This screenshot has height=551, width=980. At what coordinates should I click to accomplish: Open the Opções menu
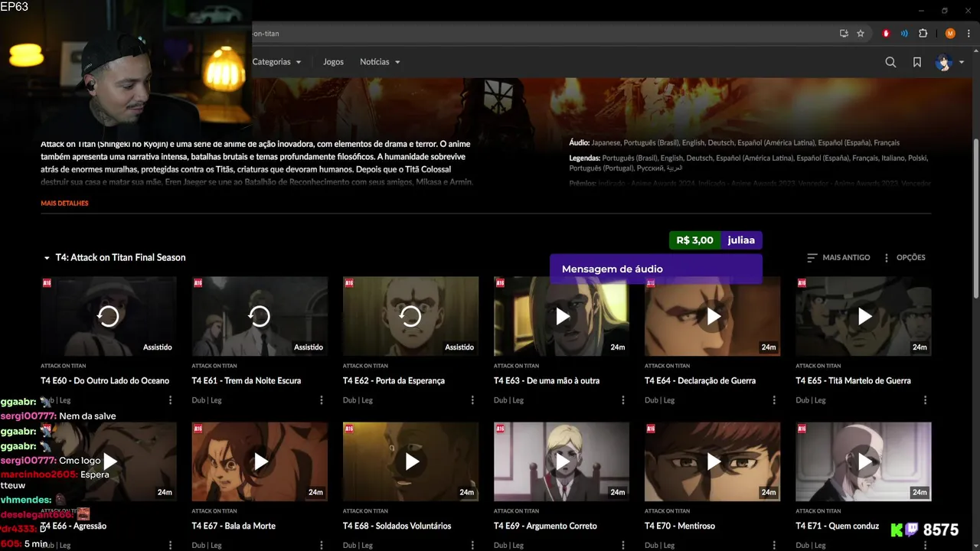pos(903,258)
